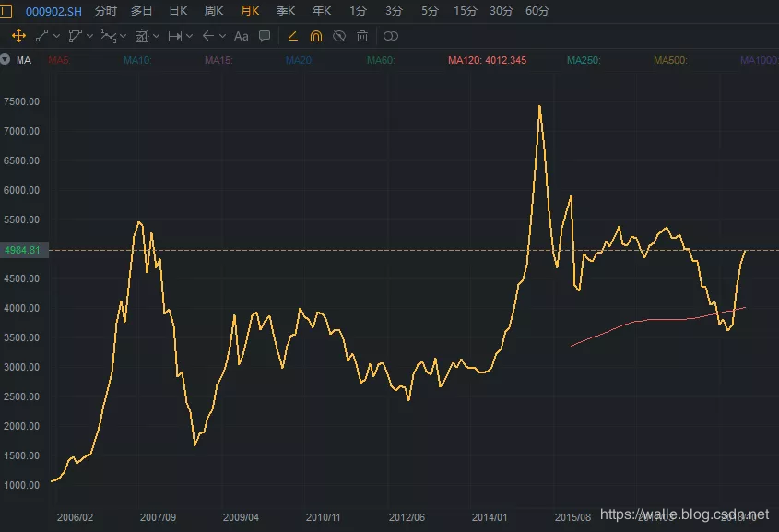Click the square icon left of 000902.SH

click(6, 10)
